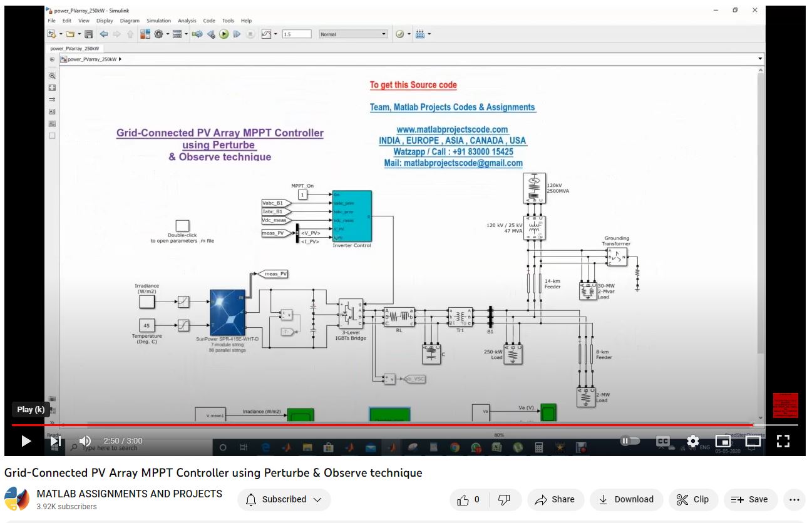Mute the video with the speaker icon
The image size is (812, 523).
coord(85,441)
